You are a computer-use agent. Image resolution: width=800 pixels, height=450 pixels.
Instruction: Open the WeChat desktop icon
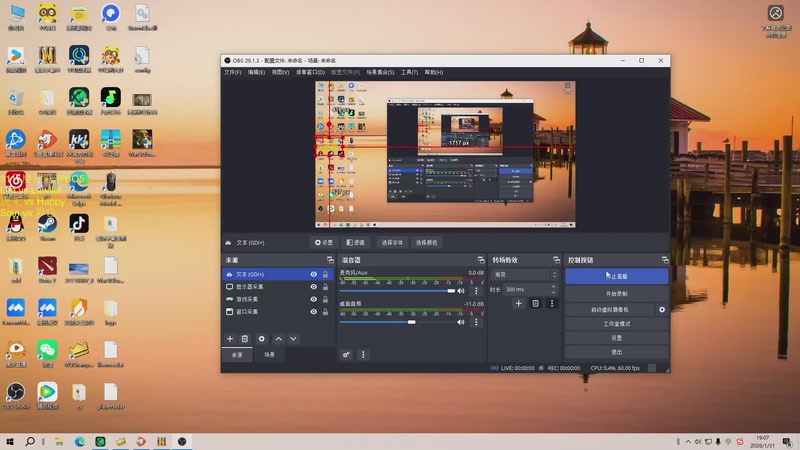47,354
